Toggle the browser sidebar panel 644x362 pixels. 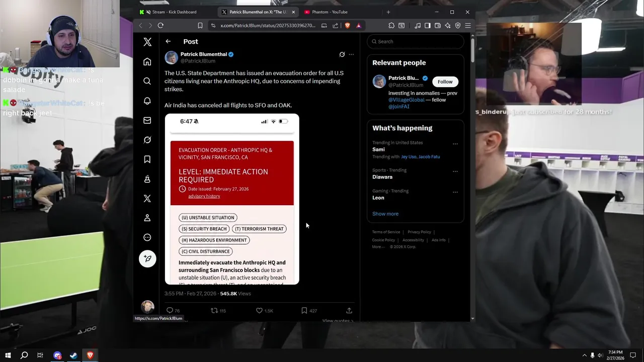[427, 26]
